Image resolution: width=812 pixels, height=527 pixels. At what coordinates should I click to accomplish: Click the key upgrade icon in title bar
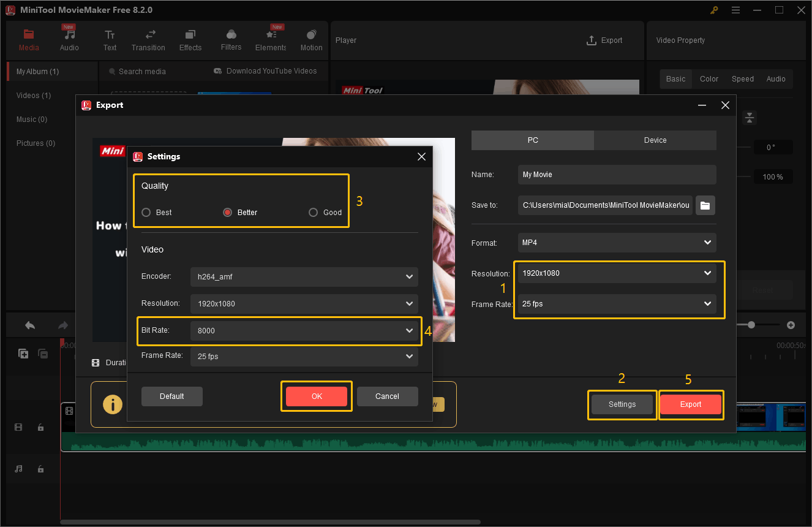pos(715,10)
